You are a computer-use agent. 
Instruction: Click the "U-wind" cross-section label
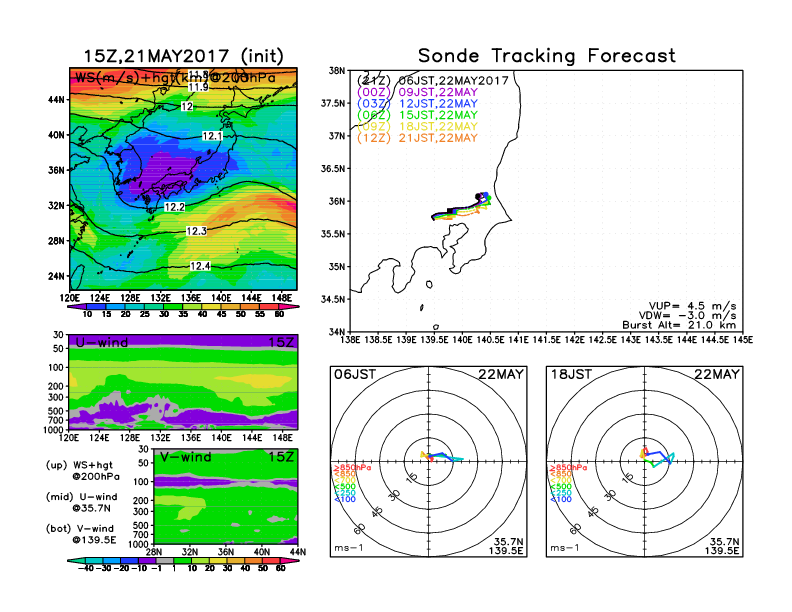(x=102, y=342)
